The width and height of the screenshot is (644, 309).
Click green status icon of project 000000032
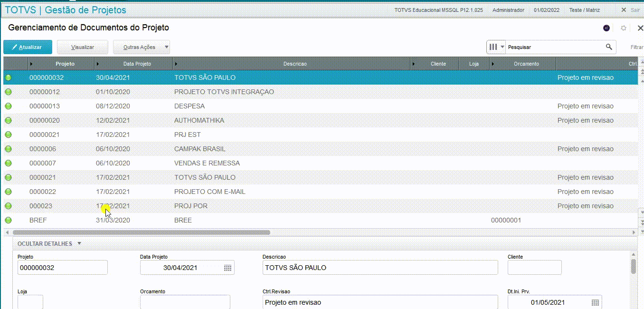[8, 77]
